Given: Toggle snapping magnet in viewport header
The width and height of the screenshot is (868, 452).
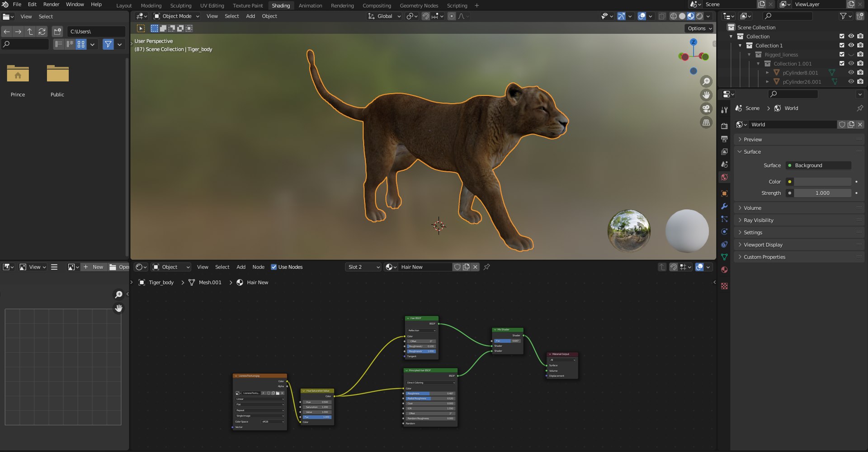Looking at the screenshot, I should [x=425, y=16].
